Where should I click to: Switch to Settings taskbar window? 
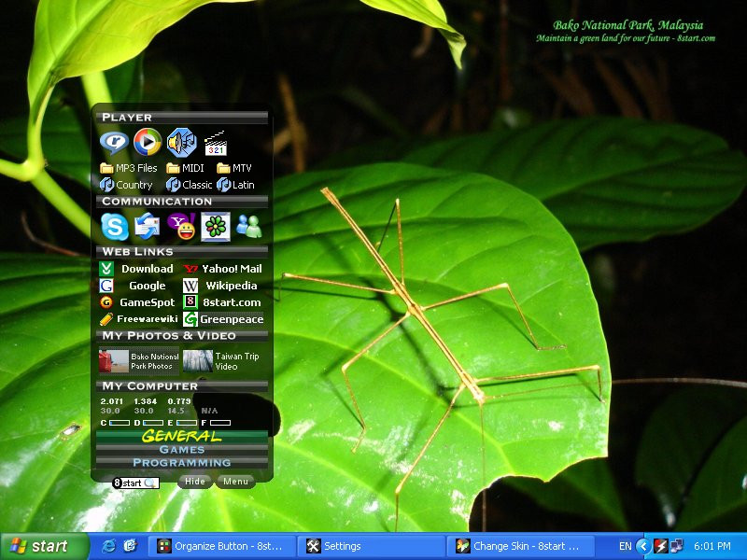click(371, 546)
